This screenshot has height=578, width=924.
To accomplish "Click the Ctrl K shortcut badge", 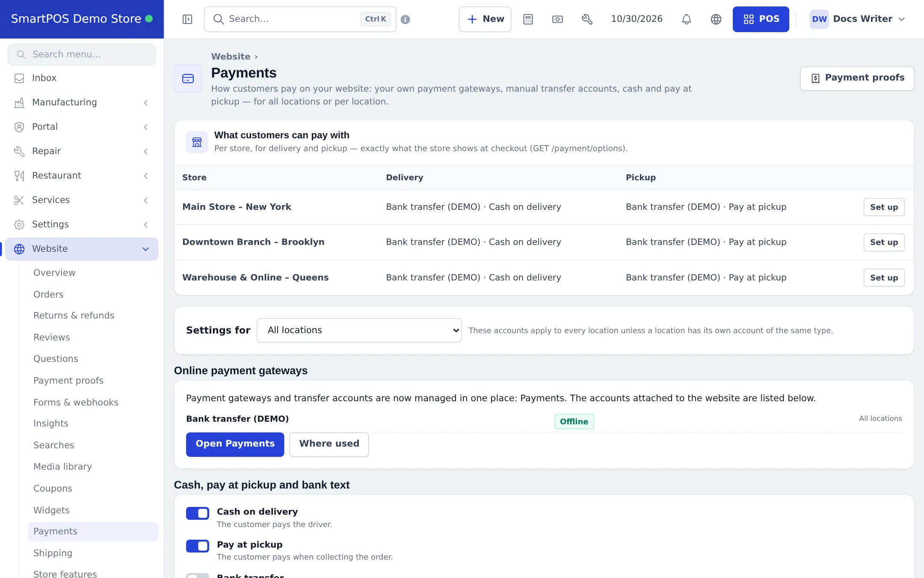I will (376, 19).
